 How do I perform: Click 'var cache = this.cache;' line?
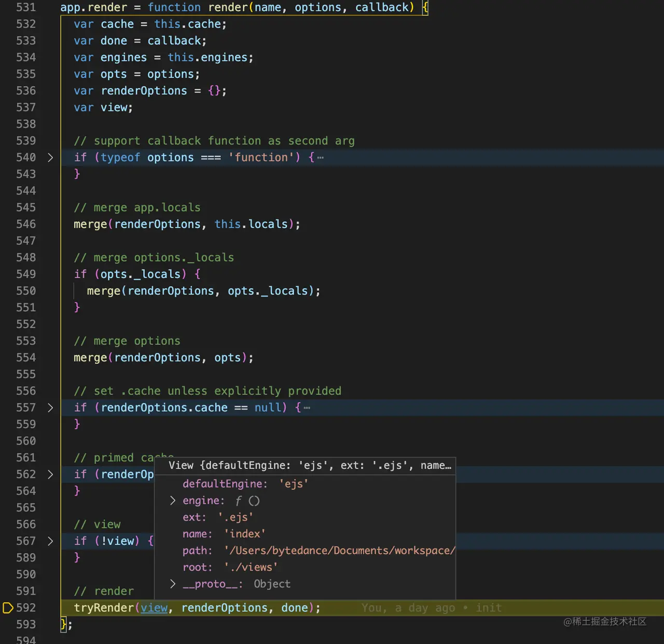coord(150,24)
